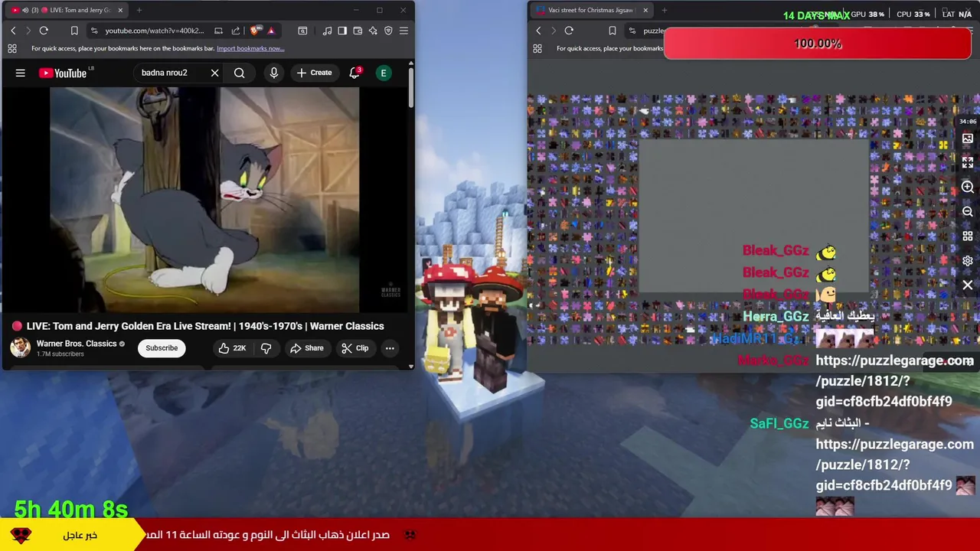Start voice search with microphone icon
Screen dimensions: 980x551
[x=274, y=73]
